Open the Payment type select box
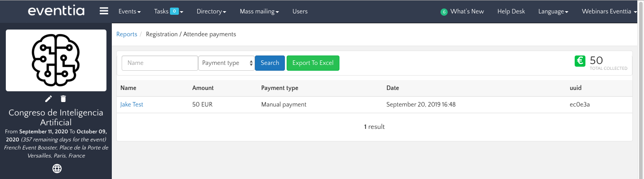644x179 pixels. pyautogui.click(x=226, y=63)
